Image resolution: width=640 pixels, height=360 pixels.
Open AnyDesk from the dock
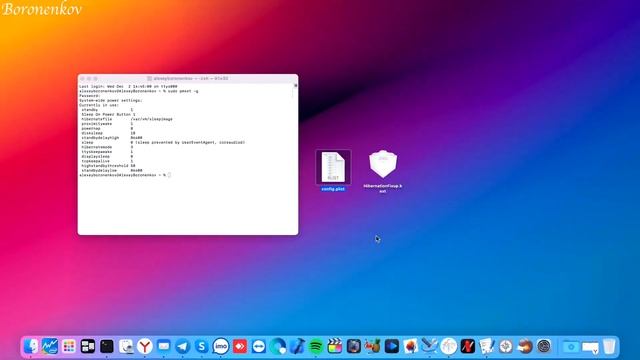pos(240,346)
